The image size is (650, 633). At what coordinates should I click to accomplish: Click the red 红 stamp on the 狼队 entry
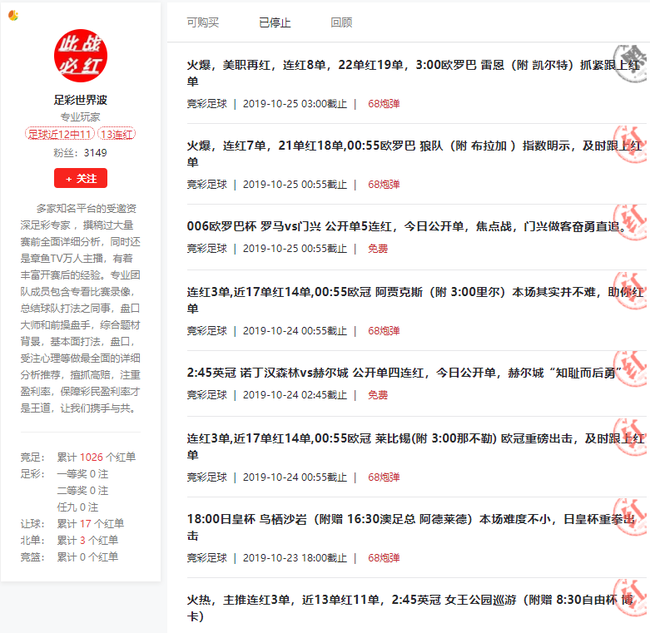click(x=631, y=144)
